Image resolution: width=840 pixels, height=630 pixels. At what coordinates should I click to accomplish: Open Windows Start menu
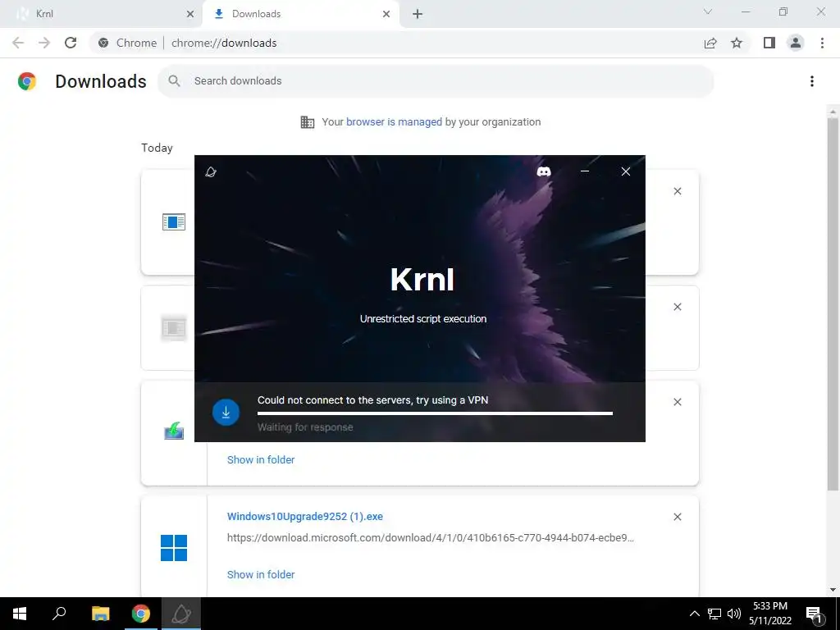pos(20,614)
